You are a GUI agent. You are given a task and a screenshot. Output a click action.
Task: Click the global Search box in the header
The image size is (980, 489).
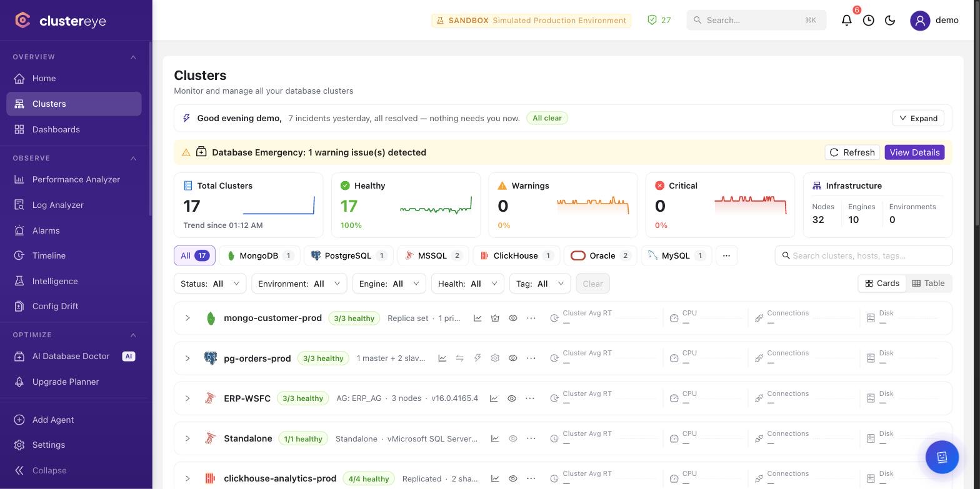click(x=756, y=20)
